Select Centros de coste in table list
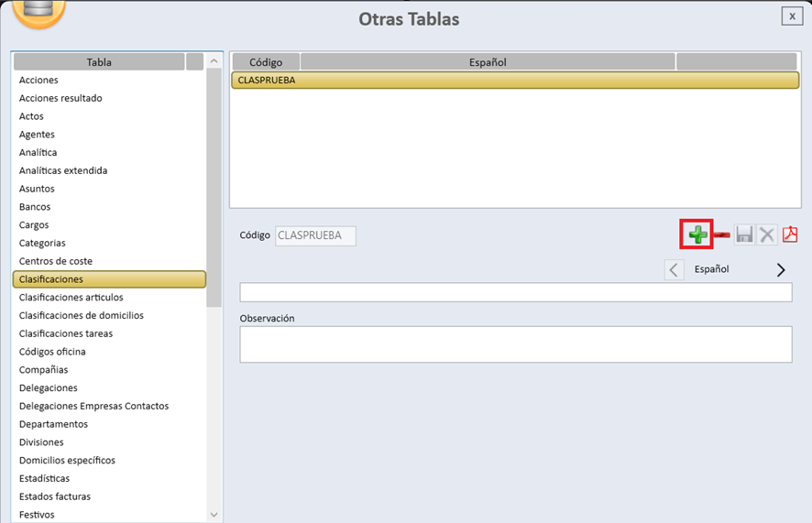Screen dimensions: 812x523 (55, 261)
